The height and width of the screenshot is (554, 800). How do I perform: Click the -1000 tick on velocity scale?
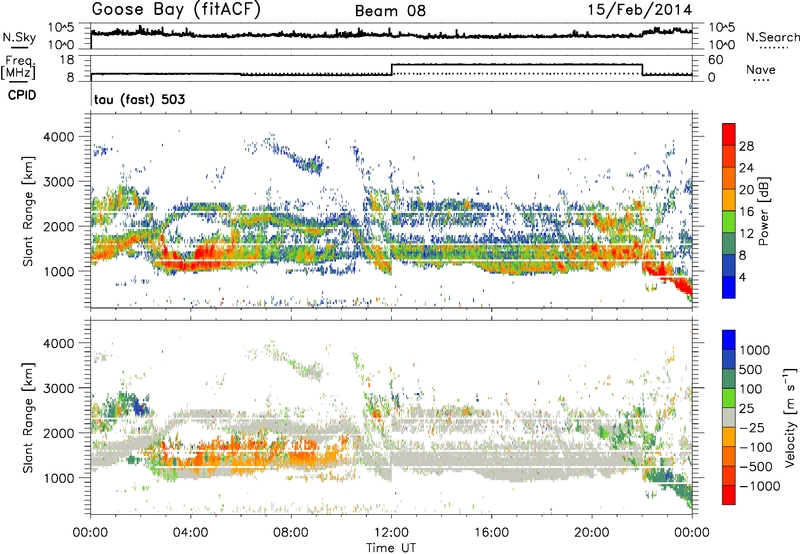760,486
